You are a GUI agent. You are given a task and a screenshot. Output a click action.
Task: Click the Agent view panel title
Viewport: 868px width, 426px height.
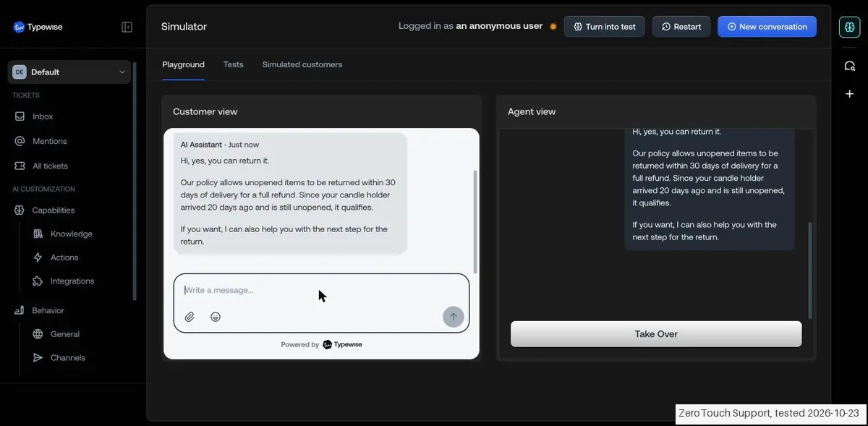tap(532, 111)
